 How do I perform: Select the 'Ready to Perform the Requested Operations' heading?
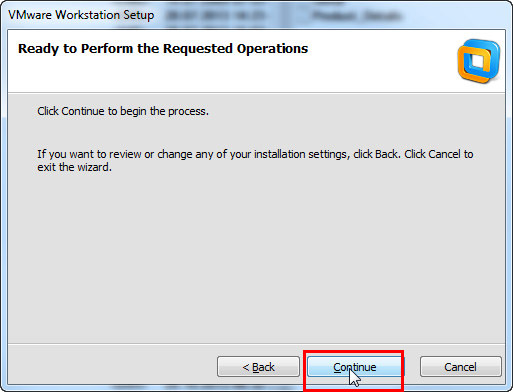(163, 49)
